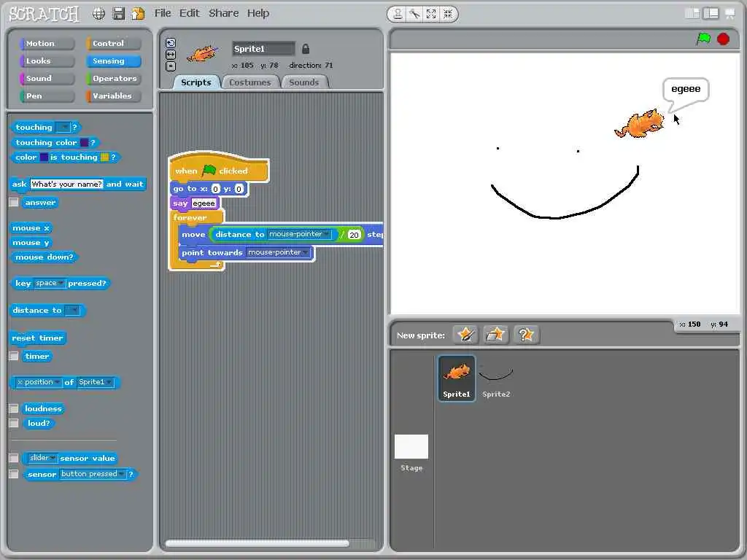Open the Edit menu
Viewport: 747px width, 560px height.
coord(189,13)
